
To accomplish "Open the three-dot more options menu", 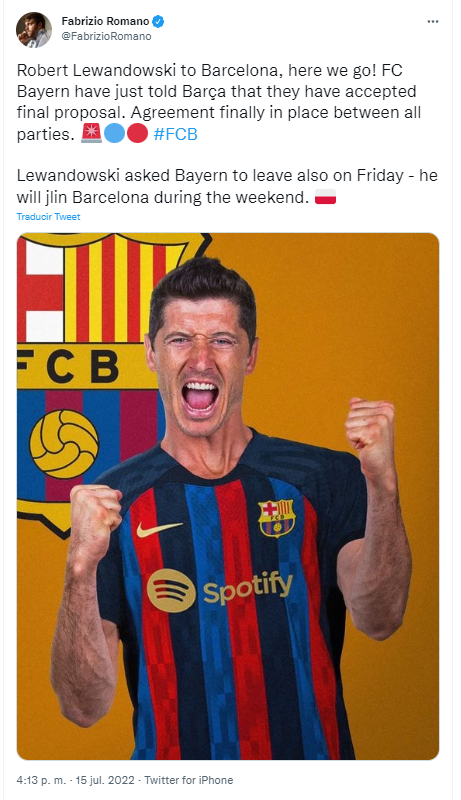I will (x=432, y=21).
